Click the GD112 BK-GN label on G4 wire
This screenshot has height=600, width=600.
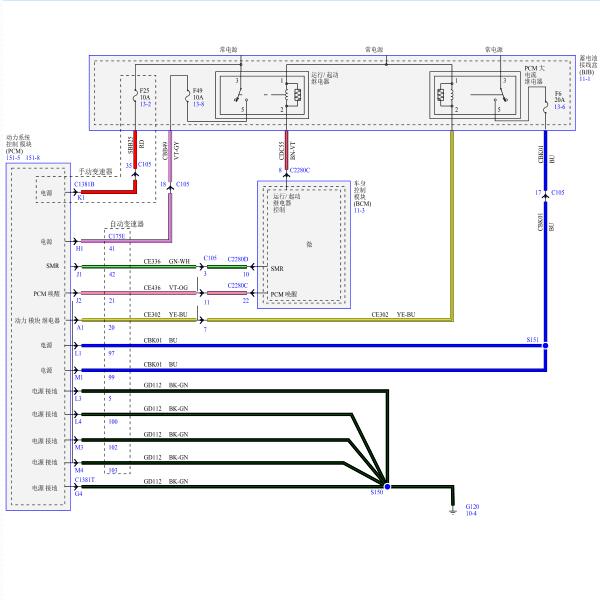[x=166, y=481]
